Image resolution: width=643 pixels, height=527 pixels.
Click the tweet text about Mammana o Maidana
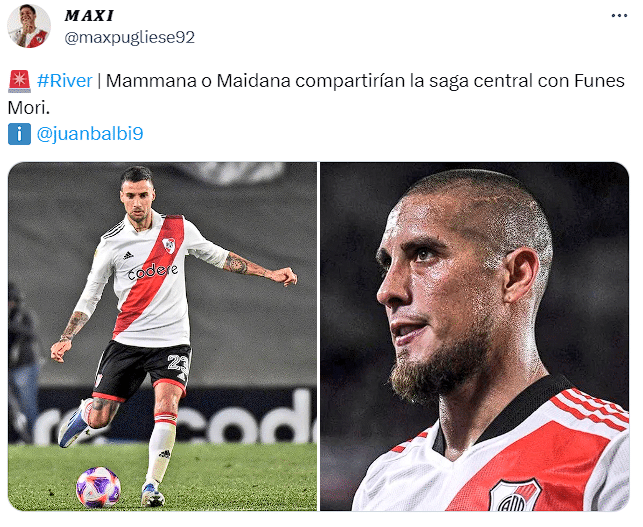[316, 94]
